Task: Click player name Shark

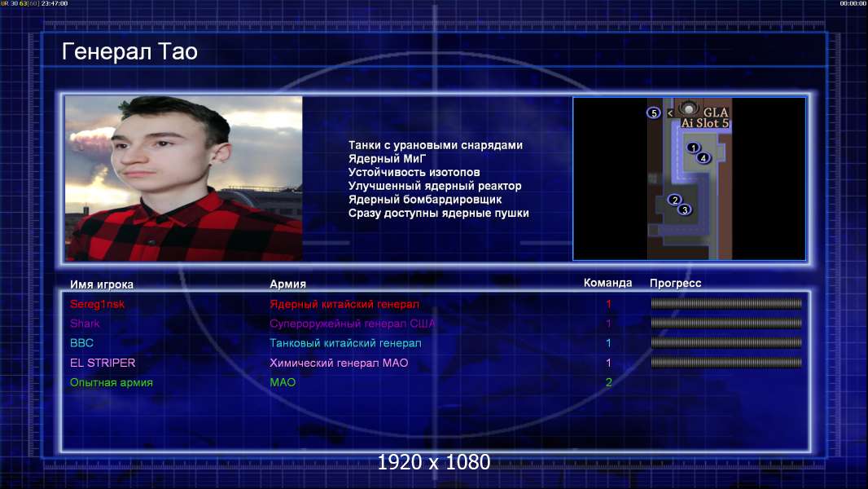Action: [85, 324]
